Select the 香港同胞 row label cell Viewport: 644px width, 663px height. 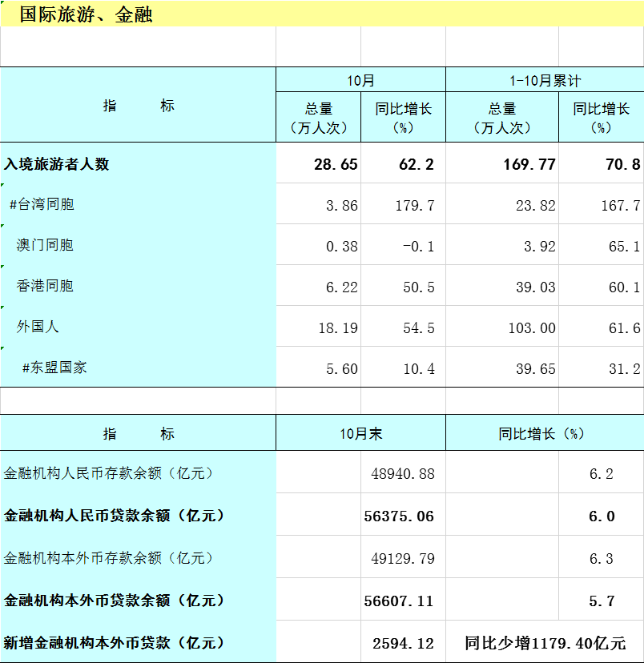[45, 286]
